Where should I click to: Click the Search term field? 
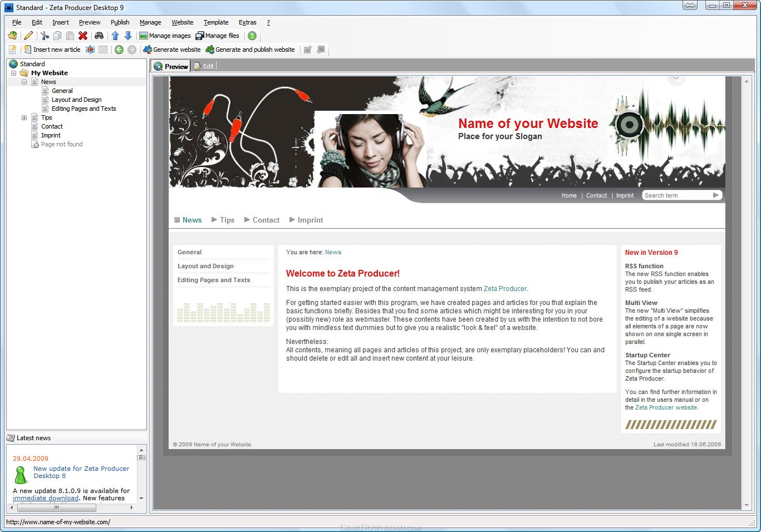(677, 195)
